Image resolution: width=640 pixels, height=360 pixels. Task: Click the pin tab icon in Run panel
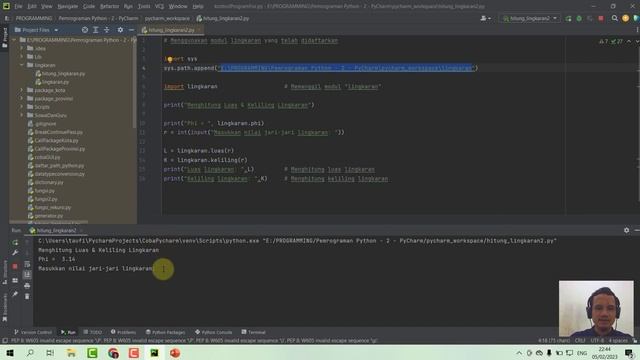15,294
